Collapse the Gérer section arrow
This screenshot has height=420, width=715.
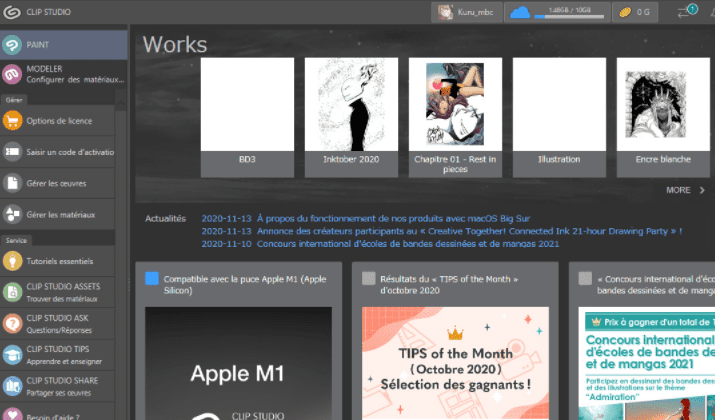121,104
